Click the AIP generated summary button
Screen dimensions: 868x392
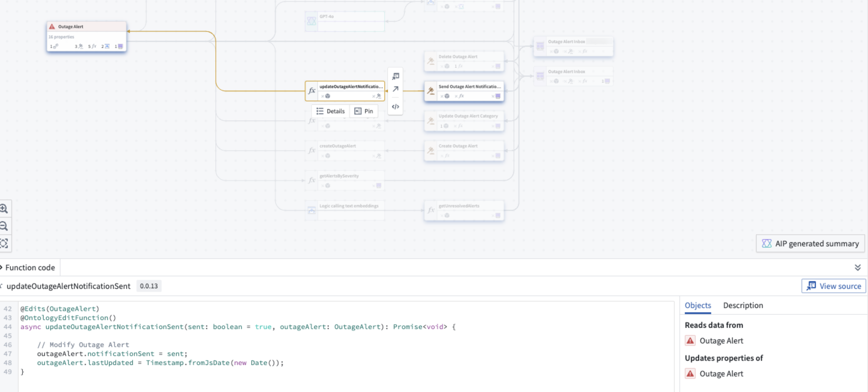pos(810,243)
